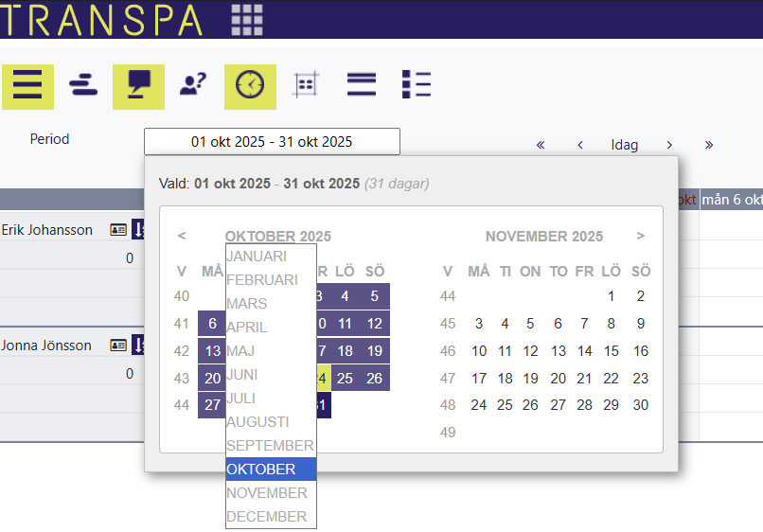This screenshot has height=532, width=763.
Task: Pick November 19 in calendar
Action: coord(530,379)
